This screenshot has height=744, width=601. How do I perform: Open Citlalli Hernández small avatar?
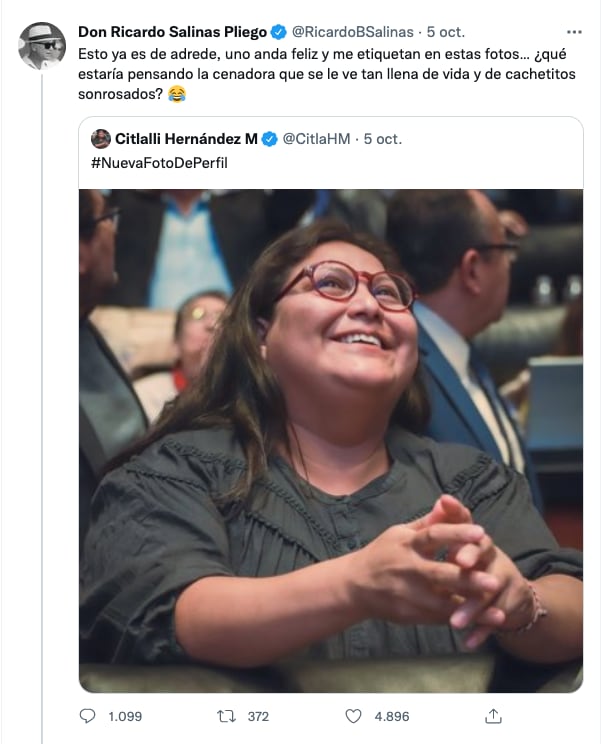[101, 139]
